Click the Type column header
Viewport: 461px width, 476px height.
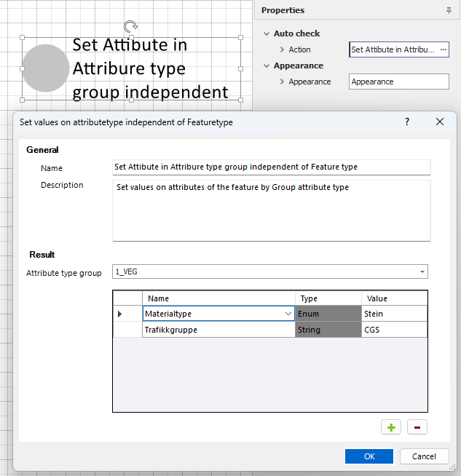click(x=328, y=298)
